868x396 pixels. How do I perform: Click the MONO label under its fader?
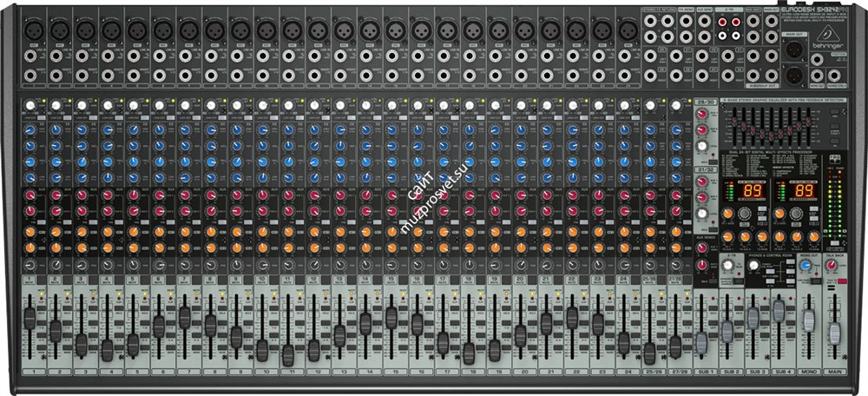click(808, 371)
